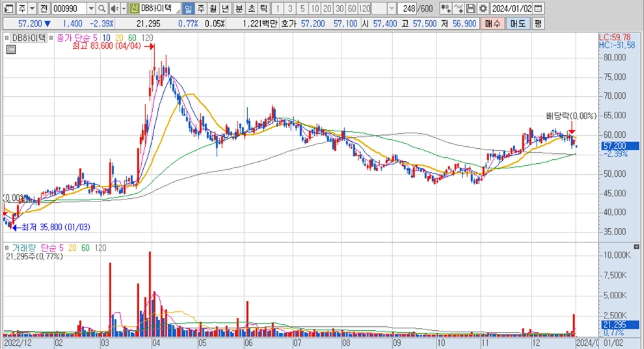Close the volume panel with small x
The height and width of the screenshot is (349, 644).
636,247
